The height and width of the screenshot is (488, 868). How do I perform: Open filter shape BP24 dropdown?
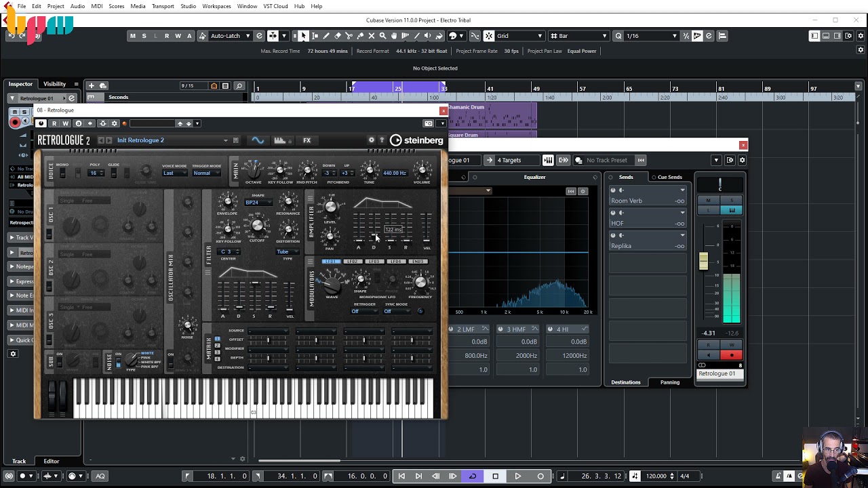click(257, 203)
